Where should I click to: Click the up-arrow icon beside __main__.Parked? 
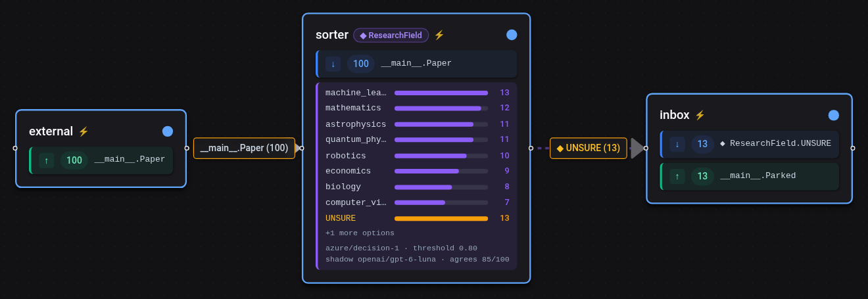677,176
